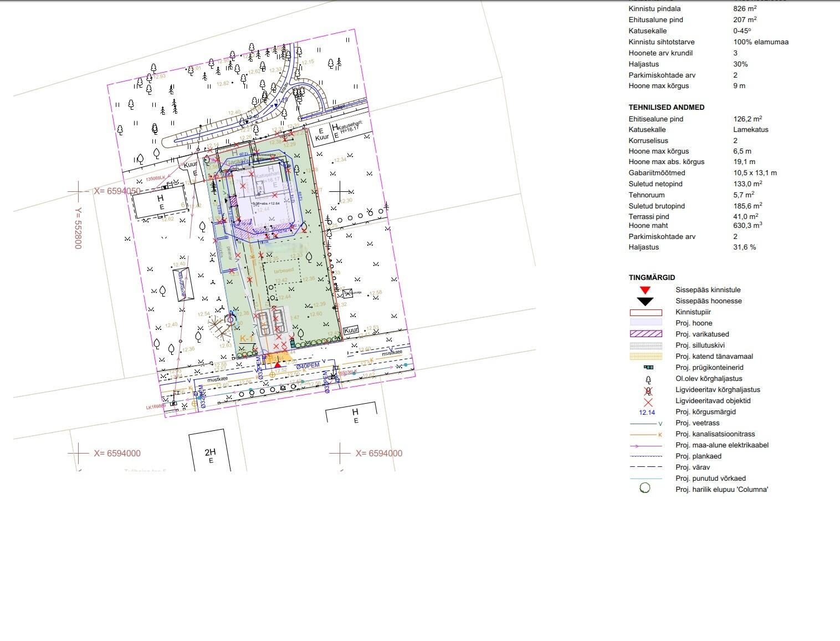Select the purple arrow elektrikaabel line symbol

click(646, 446)
